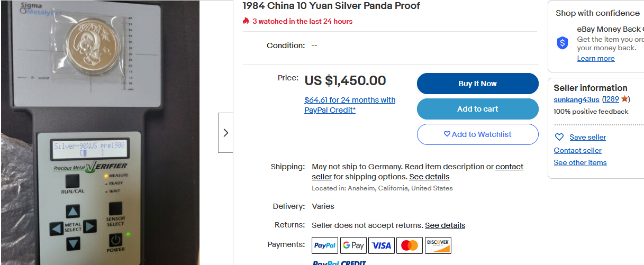The width and height of the screenshot is (644, 265).
Task: Click the Money Back Guarantee shield icon
Action: (563, 43)
